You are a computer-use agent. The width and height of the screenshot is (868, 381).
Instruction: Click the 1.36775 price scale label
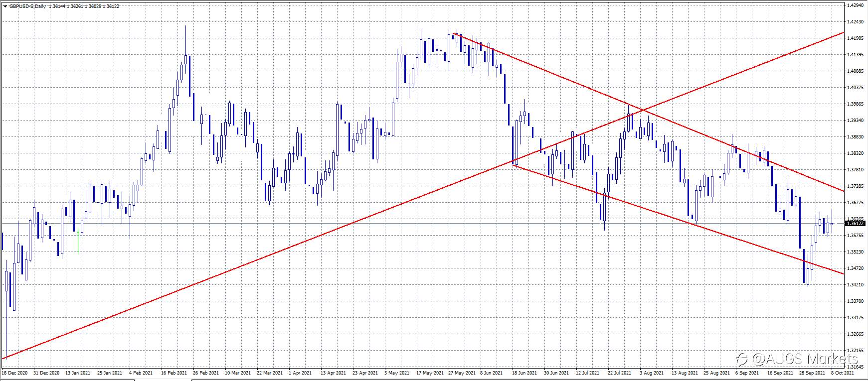(x=855, y=202)
